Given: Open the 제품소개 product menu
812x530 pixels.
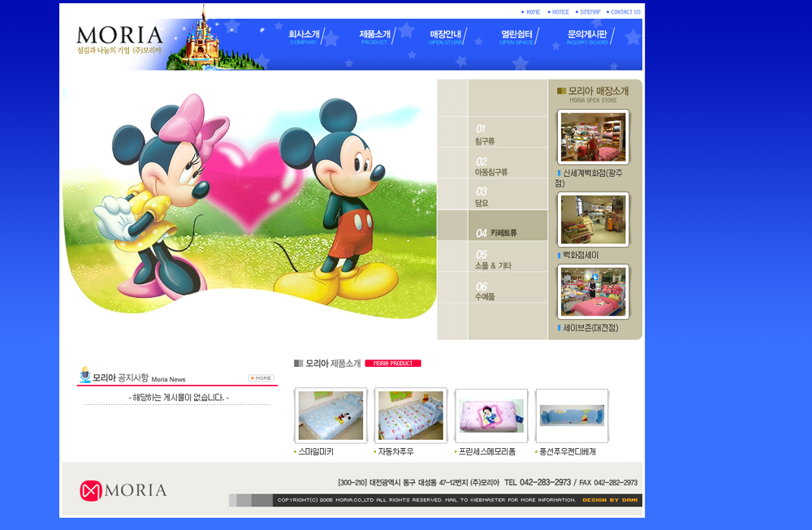Looking at the screenshot, I should click(374, 36).
